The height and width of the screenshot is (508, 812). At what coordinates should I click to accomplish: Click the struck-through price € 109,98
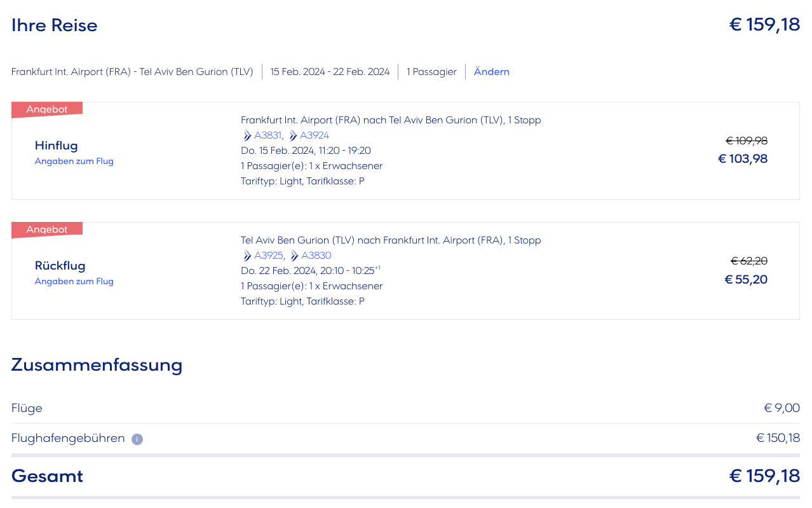[x=747, y=141]
